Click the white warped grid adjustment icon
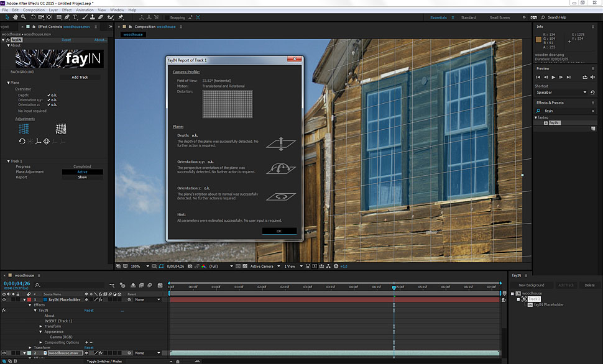 point(61,129)
